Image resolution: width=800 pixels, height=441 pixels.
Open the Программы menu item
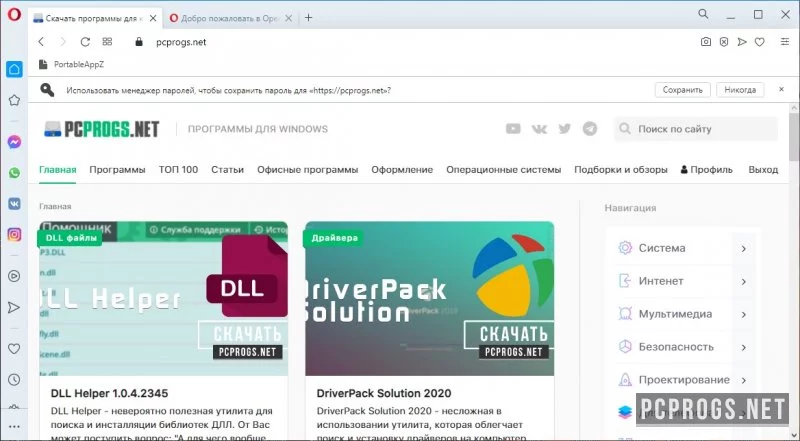click(x=117, y=169)
